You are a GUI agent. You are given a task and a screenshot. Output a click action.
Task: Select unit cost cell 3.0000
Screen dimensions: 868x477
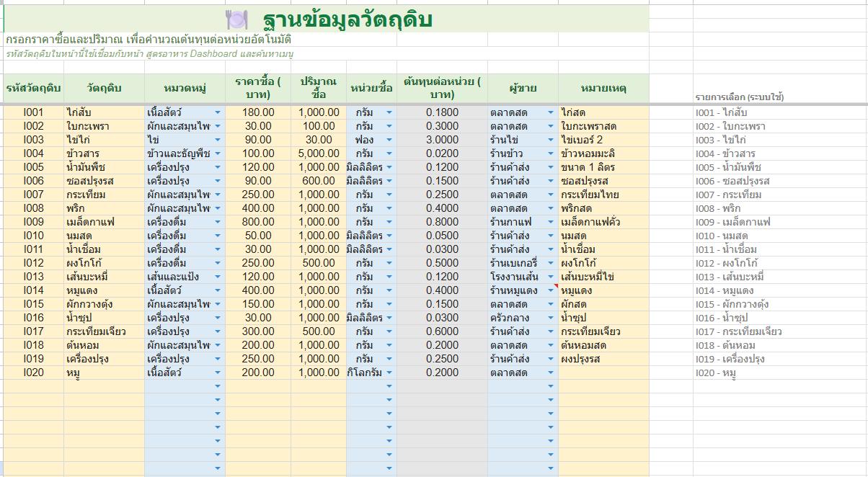pyautogui.click(x=442, y=140)
